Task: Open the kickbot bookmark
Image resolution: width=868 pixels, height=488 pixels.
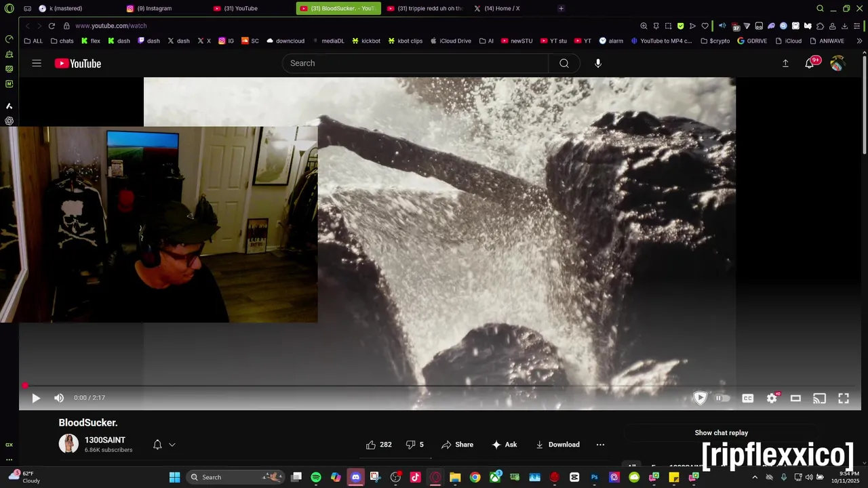Action: [366, 41]
